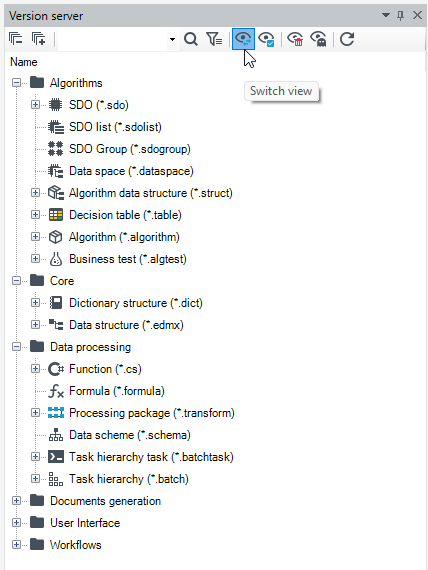Click the collapse all tree icon
Screen dimensions: 428x570
[x=16, y=39]
